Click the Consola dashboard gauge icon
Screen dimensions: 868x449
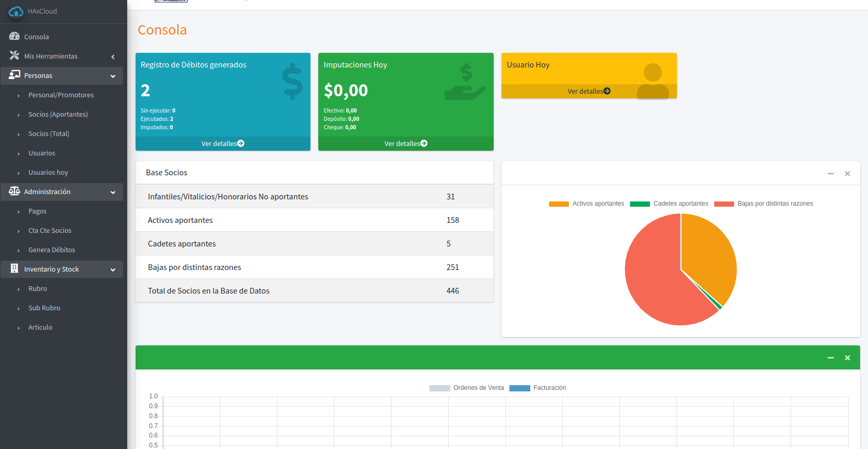coord(14,36)
